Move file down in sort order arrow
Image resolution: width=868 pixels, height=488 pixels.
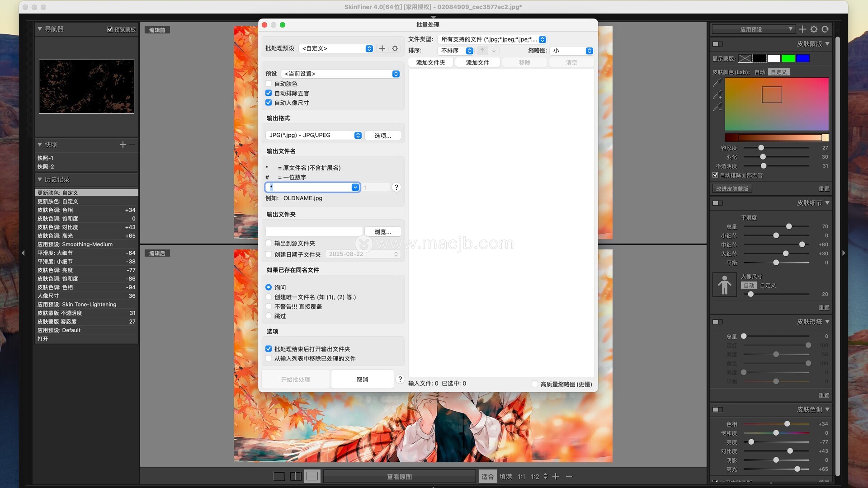494,51
